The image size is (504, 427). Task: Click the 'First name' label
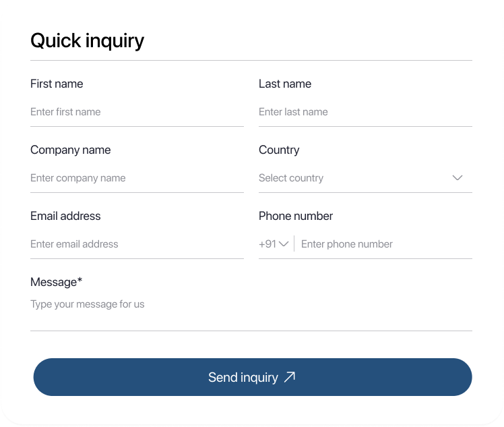[57, 84]
